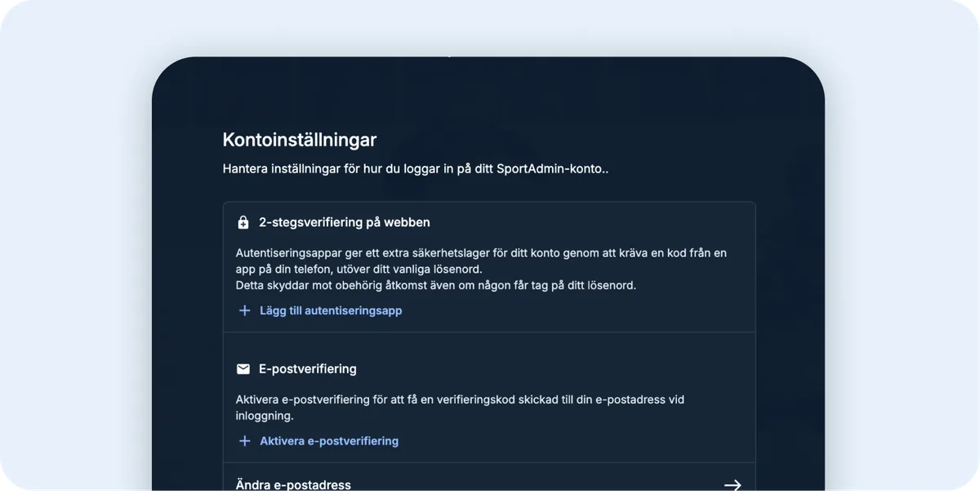Click the paragraph starting Aktivera e-postverifiering för att få
The height and width of the screenshot is (491, 980).
tap(460, 408)
